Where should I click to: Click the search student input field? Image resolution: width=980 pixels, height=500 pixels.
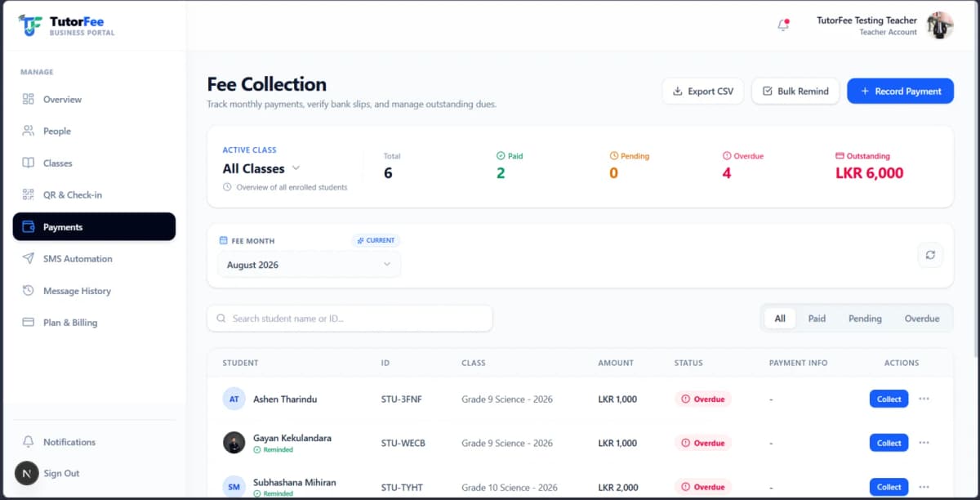(x=350, y=319)
